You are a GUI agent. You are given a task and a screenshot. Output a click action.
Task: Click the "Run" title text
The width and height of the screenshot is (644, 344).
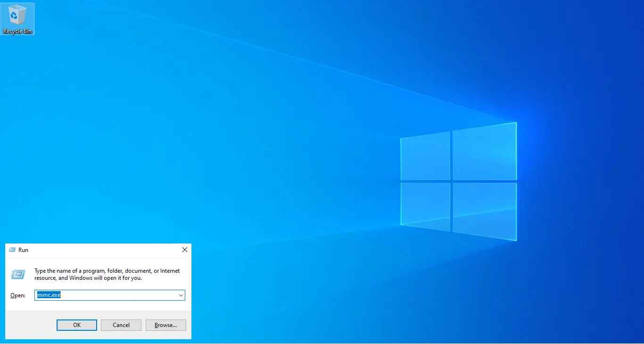(23, 250)
